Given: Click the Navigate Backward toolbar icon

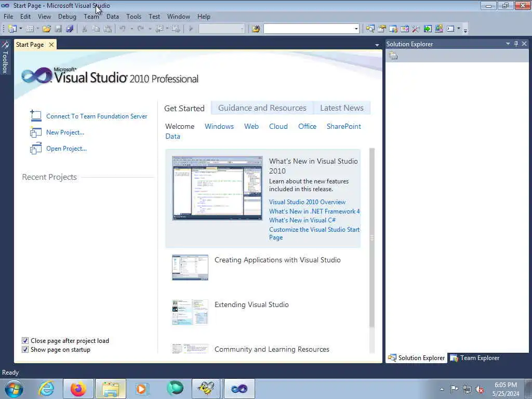Looking at the screenshot, I should (x=159, y=29).
